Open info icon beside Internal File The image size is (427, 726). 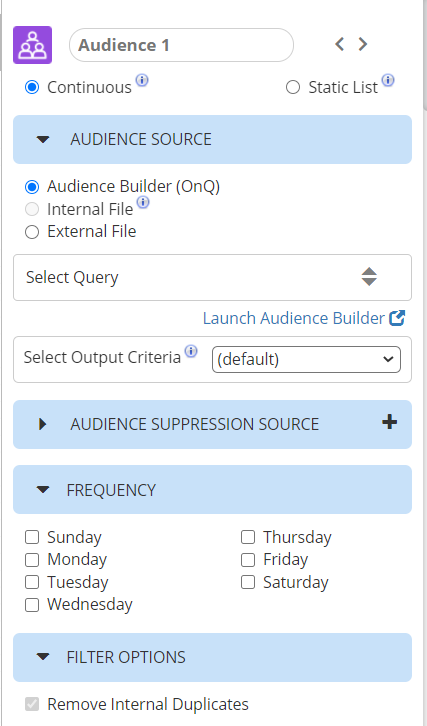pos(144,202)
